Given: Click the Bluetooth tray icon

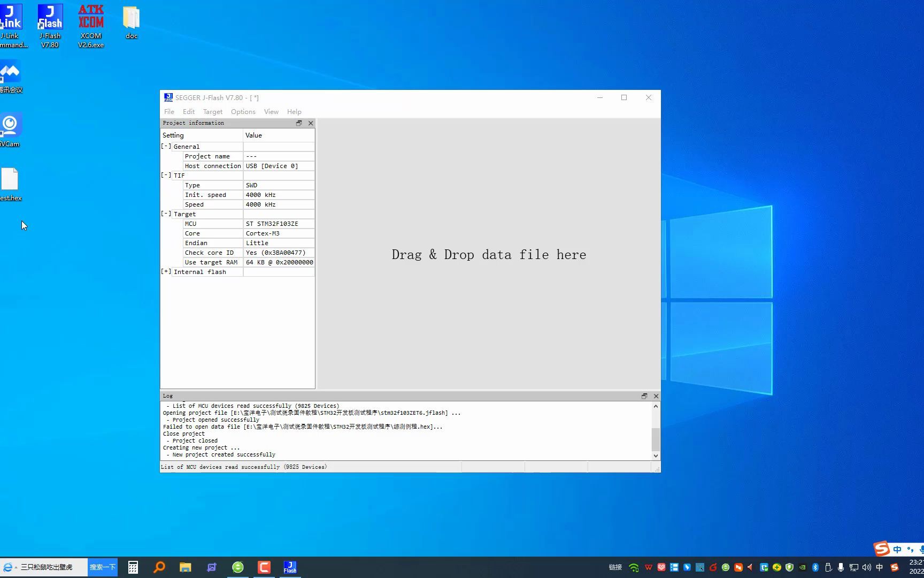Looking at the screenshot, I should click(815, 567).
